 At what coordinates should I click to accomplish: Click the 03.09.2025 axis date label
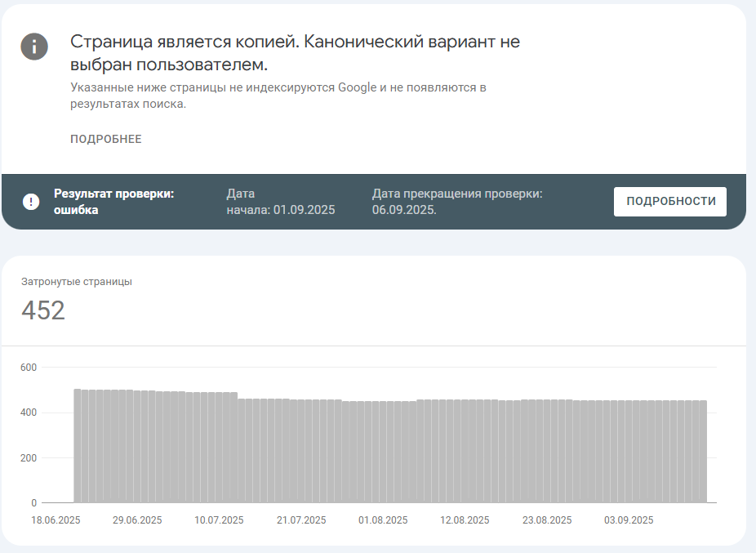click(629, 520)
